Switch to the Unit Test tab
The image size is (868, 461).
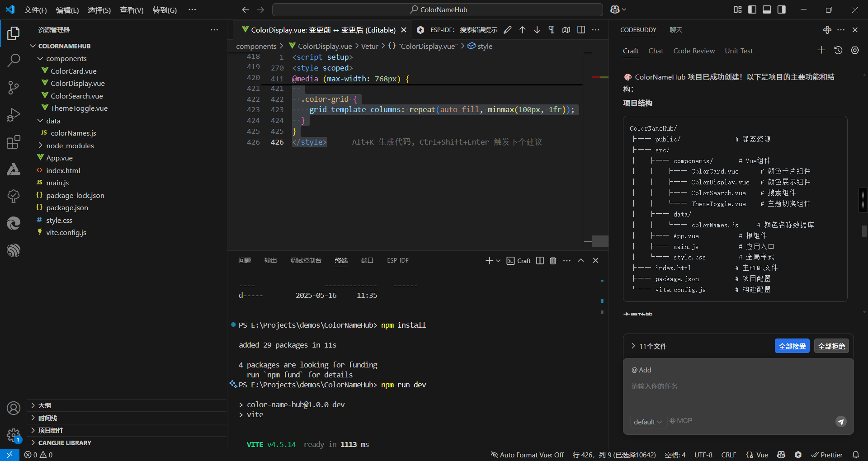[739, 51]
